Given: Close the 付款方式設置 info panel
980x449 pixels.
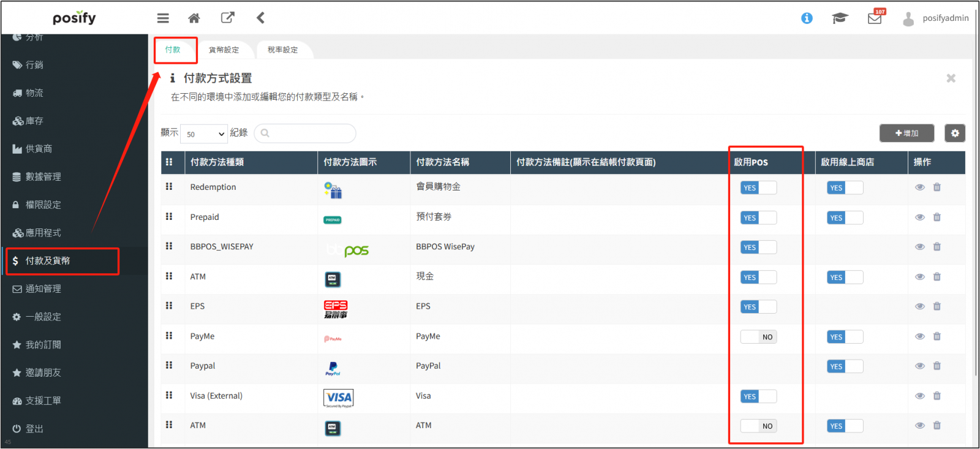Looking at the screenshot, I should [951, 78].
